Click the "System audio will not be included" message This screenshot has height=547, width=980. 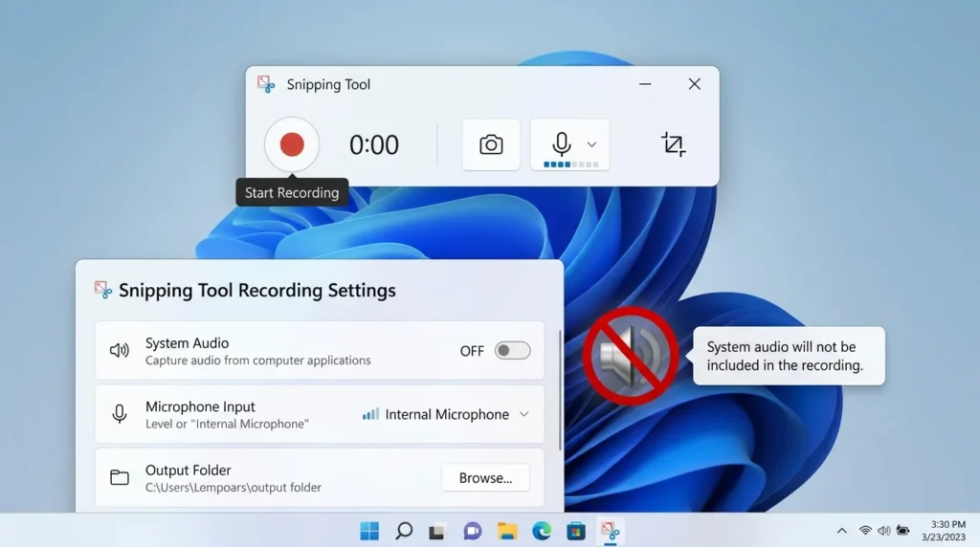(789, 356)
